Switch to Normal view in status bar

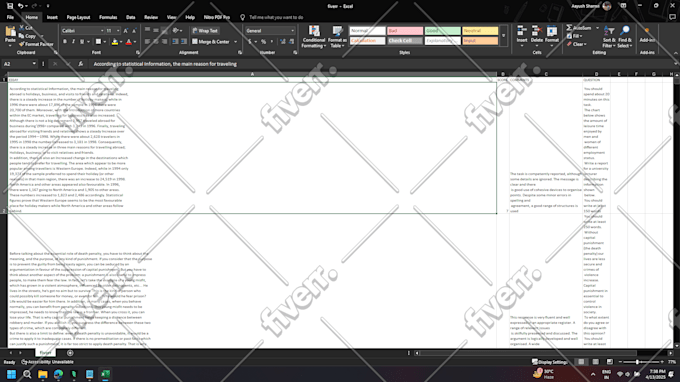coord(581,362)
